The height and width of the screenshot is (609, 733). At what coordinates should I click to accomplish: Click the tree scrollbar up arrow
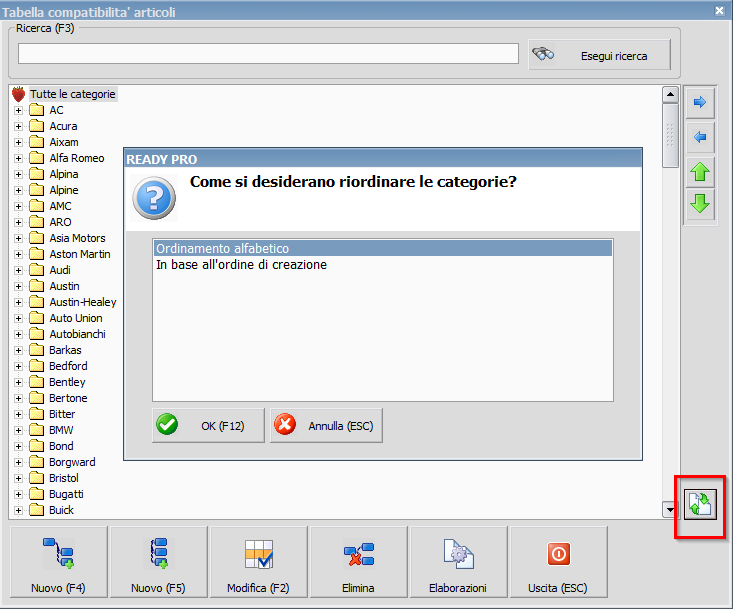coord(670,94)
